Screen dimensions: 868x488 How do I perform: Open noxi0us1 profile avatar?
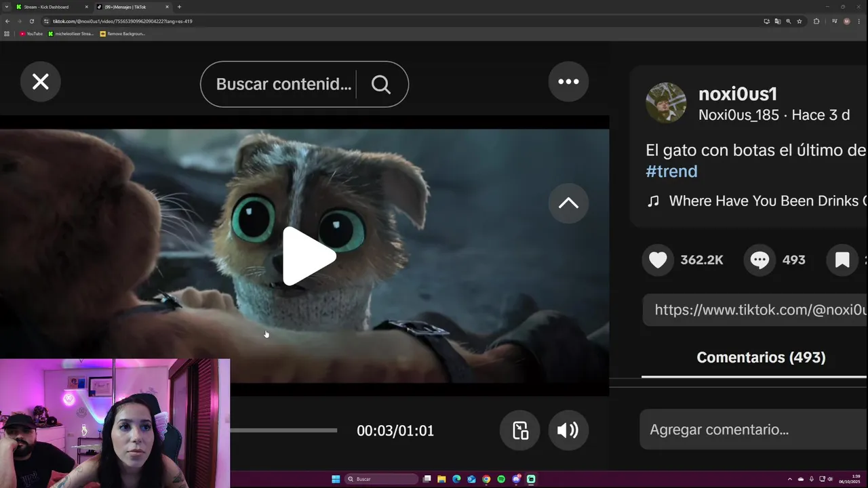666,103
